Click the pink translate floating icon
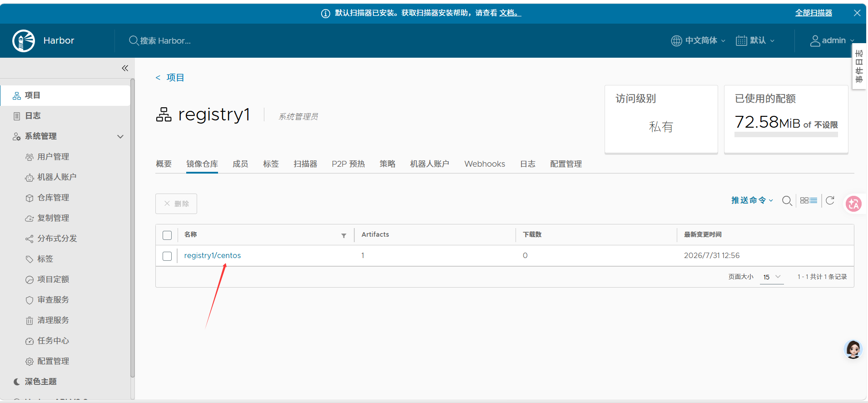Viewport: 868px width, 403px height. pyautogui.click(x=853, y=204)
